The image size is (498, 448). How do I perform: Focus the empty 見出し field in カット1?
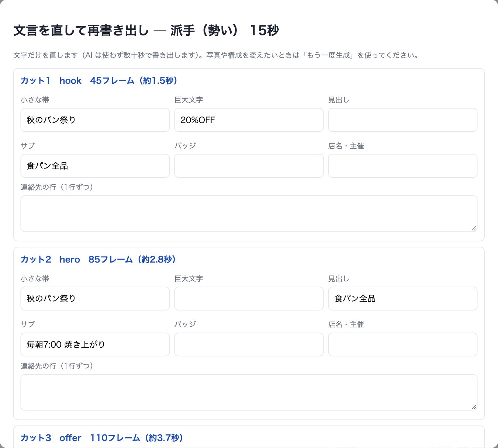click(403, 120)
